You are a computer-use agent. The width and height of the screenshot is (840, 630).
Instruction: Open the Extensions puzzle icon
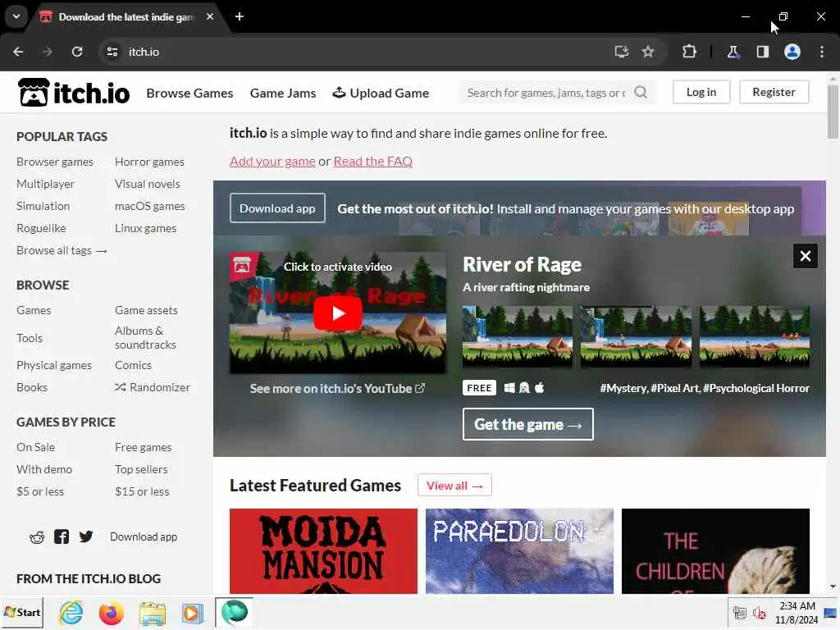(689, 52)
